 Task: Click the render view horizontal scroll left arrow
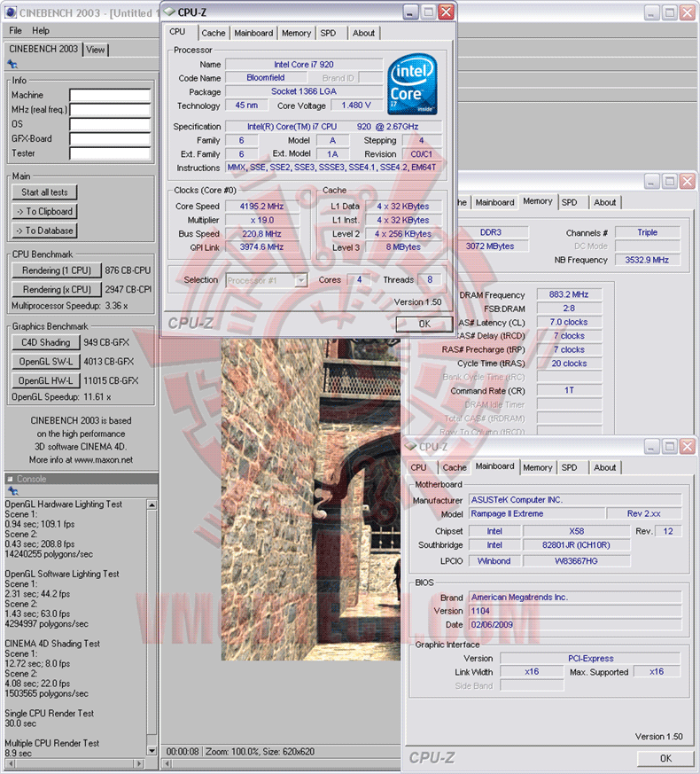(x=167, y=763)
